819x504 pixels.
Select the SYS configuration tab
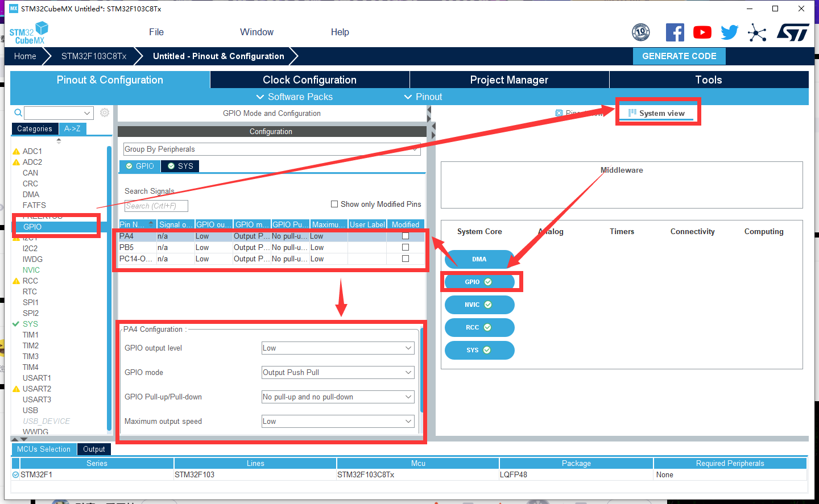tap(180, 166)
